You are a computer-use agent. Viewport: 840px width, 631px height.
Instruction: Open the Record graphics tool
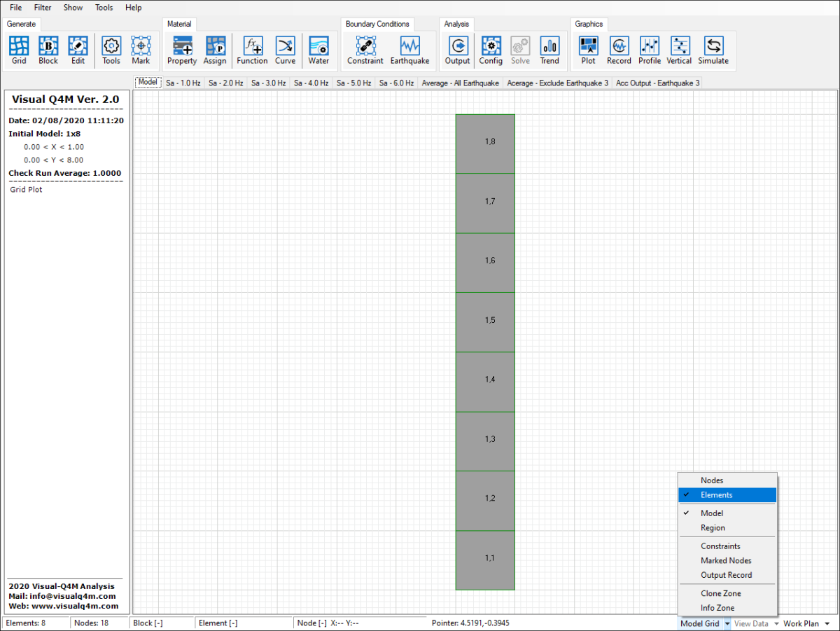click(619, 50)
